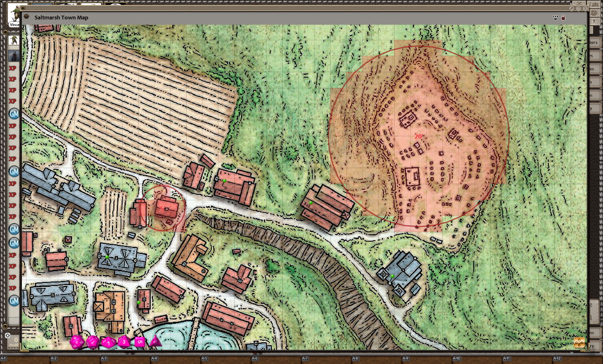
Task: Pick up the pink d8 die showing 3
Action: 124,342
